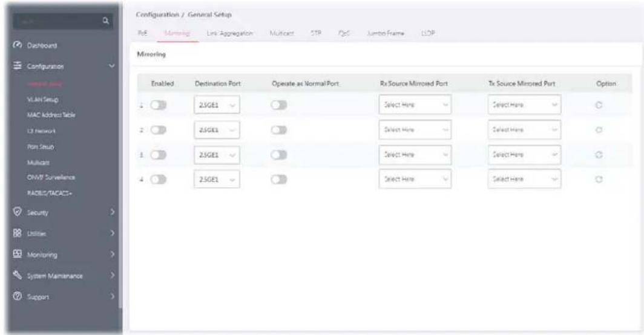Expand the System Maintenance chevron
The height and width of the screenshot is (335, 644).
[112, 275]
